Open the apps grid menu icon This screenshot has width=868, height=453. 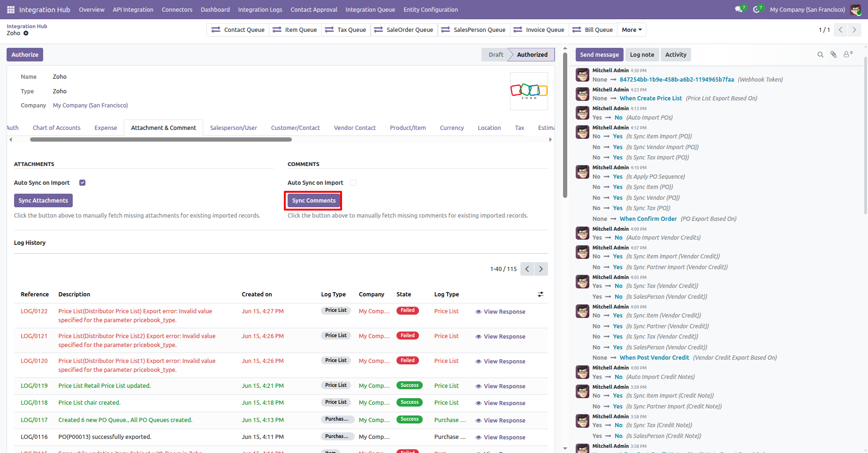(11, 9)
